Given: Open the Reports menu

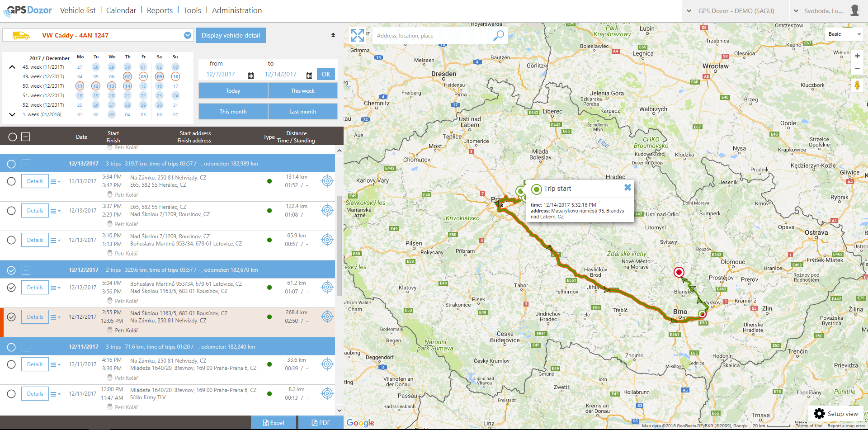Looking at the screenshot, I should click(x=160, y=10).
